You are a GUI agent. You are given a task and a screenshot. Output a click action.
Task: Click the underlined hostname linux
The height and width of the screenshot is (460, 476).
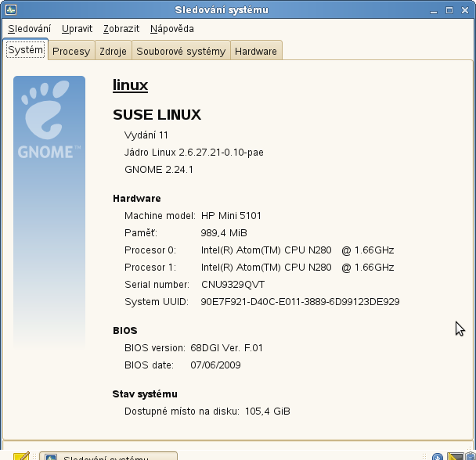click(x=130, y=85)
